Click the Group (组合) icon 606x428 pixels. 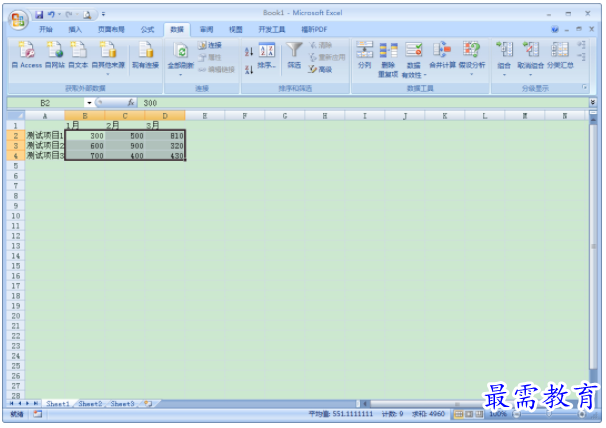(504, 50)
